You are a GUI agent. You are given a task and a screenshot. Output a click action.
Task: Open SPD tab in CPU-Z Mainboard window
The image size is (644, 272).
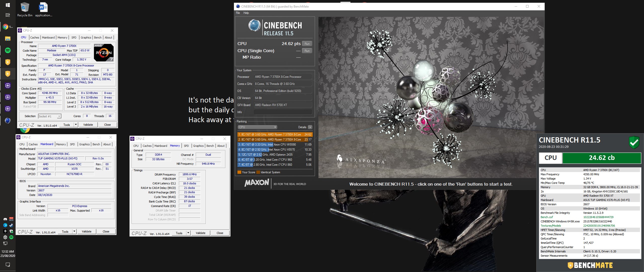72,144
